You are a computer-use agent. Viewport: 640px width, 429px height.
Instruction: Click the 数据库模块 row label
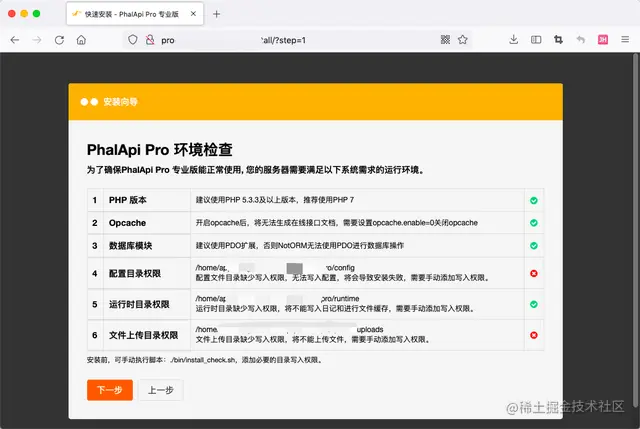click(x=130, y=246)
